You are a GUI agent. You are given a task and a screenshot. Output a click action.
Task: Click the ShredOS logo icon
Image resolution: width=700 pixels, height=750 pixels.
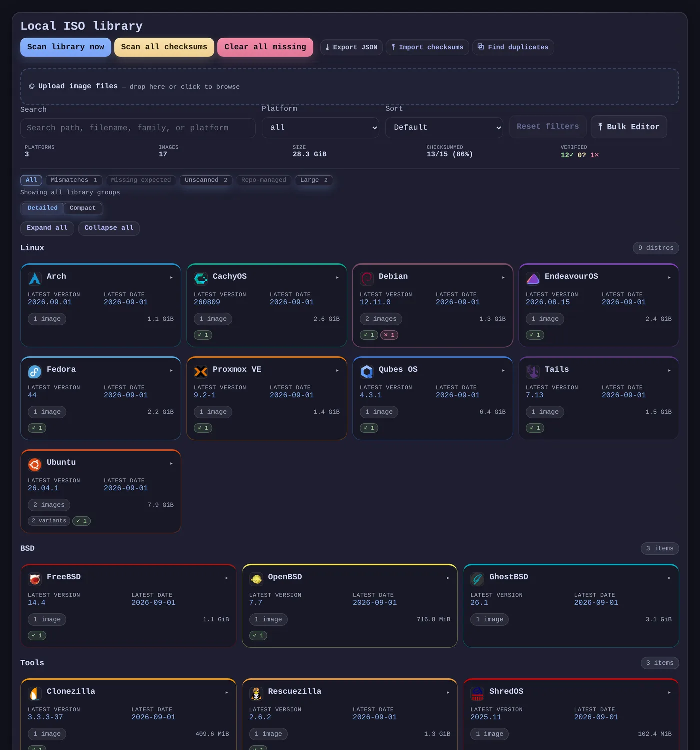point(477,693)
